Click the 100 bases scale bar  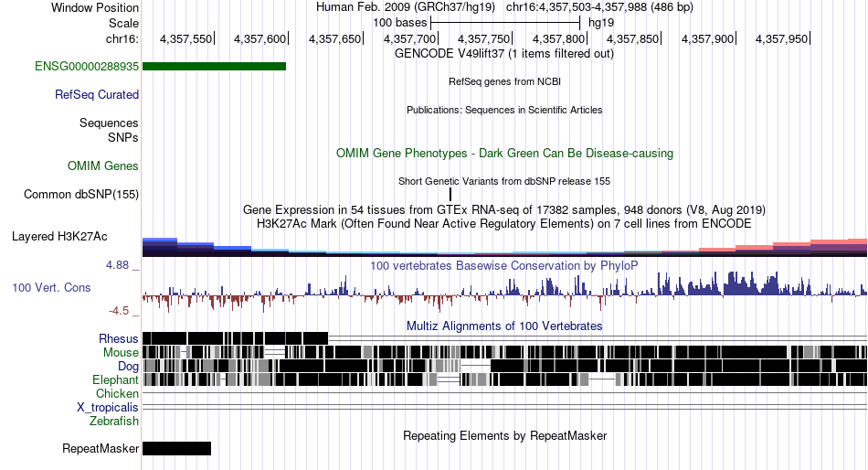point(505,23)
